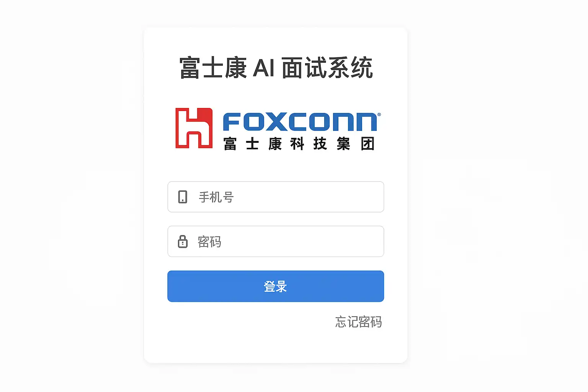Click the 团 character ending the logo caption
This screenshot has width=588, height=392.
point(367,144)
